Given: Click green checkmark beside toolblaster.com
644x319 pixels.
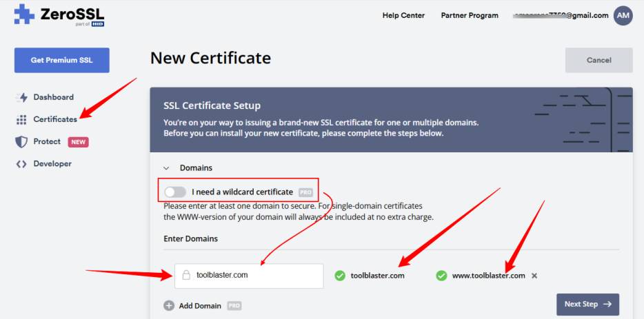Looking at the screenshot, I should (340, 276).
